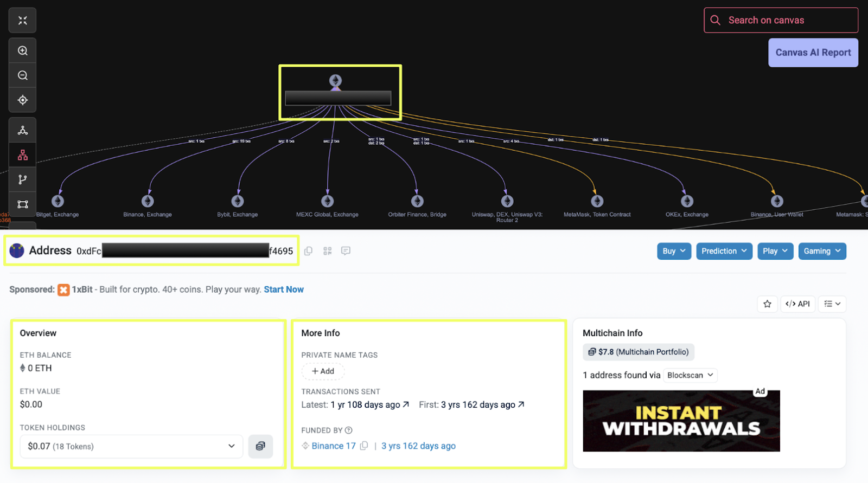
Task: Add a private name tag
Action: click(x=323, y=371)
